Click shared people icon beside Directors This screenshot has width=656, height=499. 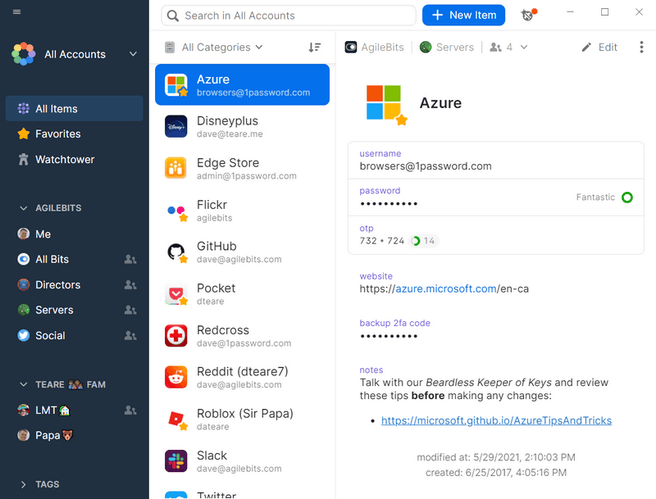[x=130, y=285]
